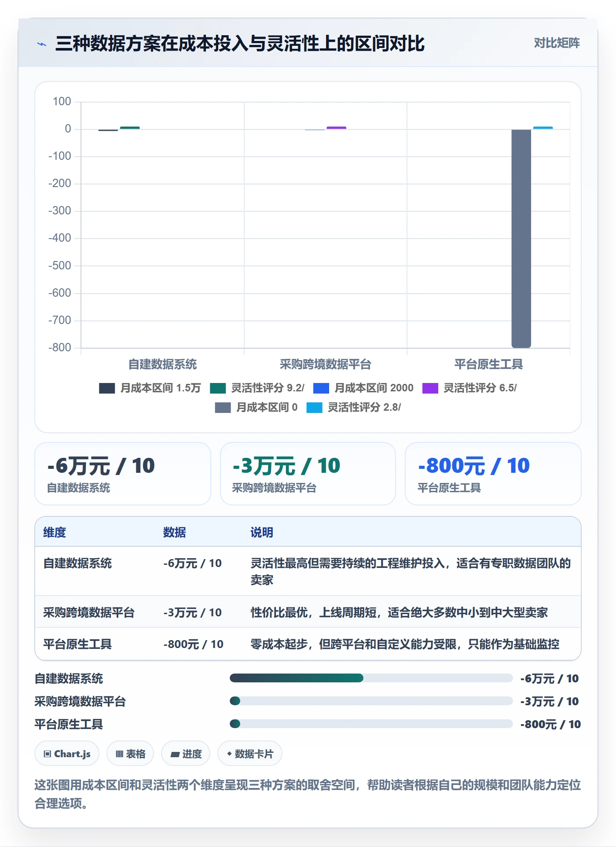Click the 对比矩阵 label in the header
Screen dimensions: 616x847
[x=557, y=43]
